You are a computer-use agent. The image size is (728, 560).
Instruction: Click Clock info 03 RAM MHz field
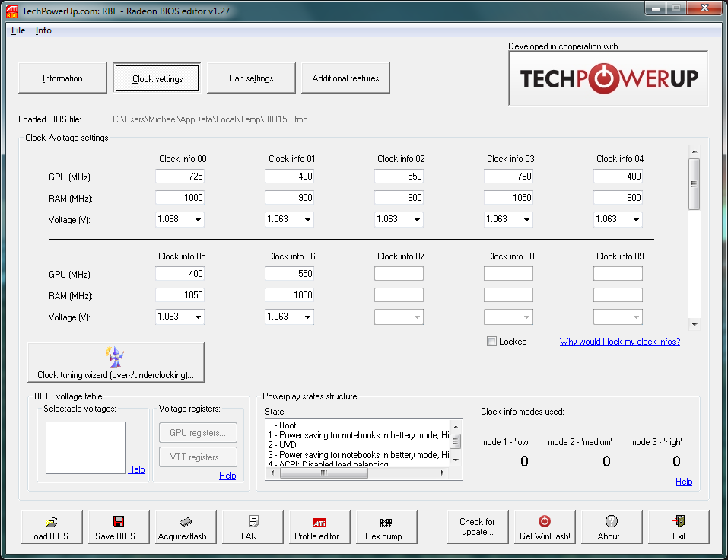tap(508, 198)
